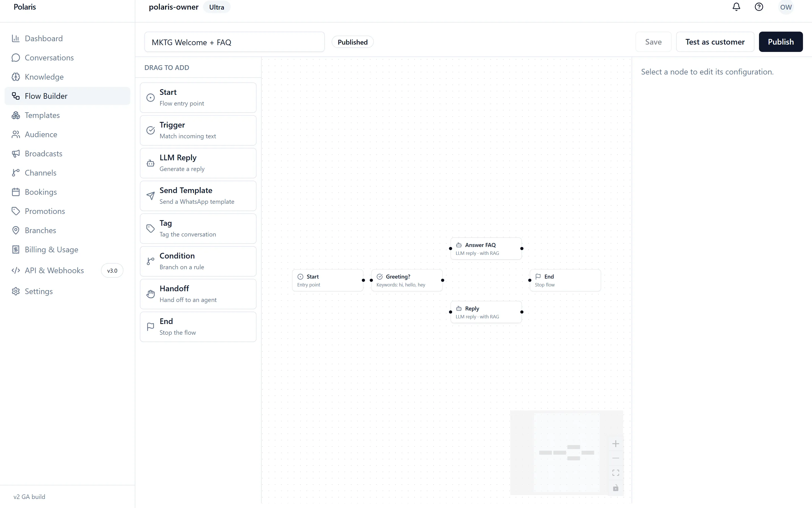Image resolution: width=812 pixels, height=508 pixels.
Task: Click the Dashboard chart icon
Action: 16,38
